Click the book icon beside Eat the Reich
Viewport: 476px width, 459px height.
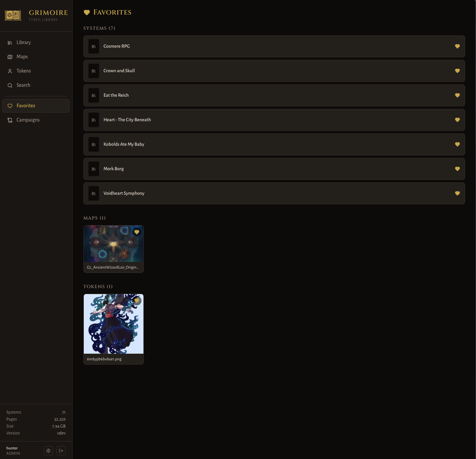point(94,95)
